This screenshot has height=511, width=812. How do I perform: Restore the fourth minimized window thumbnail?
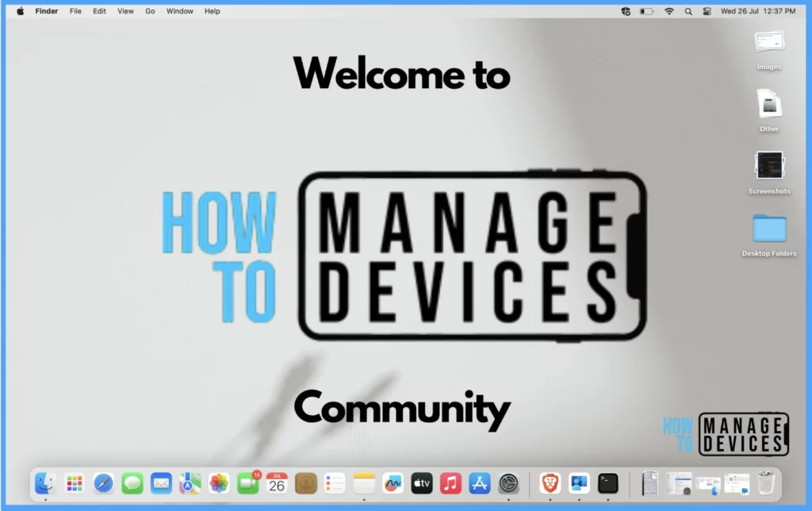[737, 484]
